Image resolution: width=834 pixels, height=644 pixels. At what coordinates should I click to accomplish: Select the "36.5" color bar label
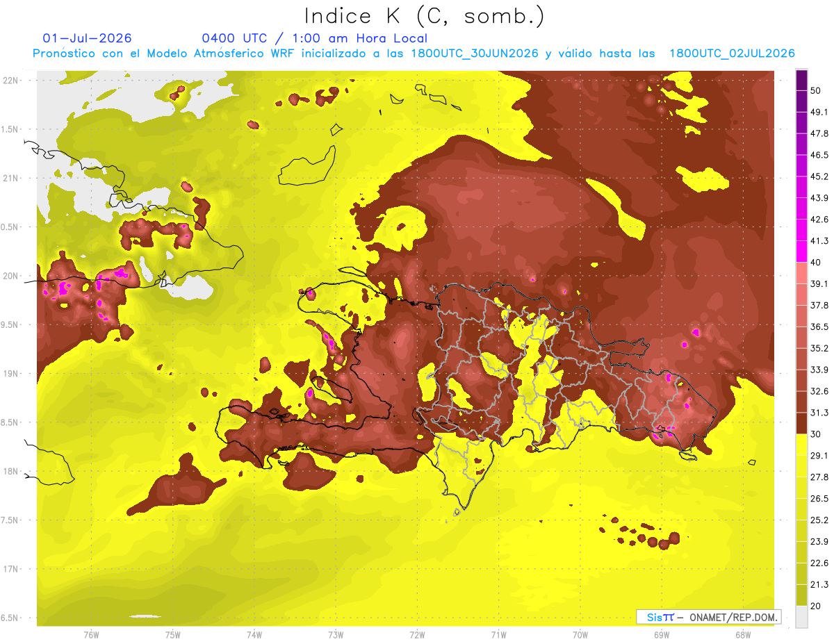(819, 327)
